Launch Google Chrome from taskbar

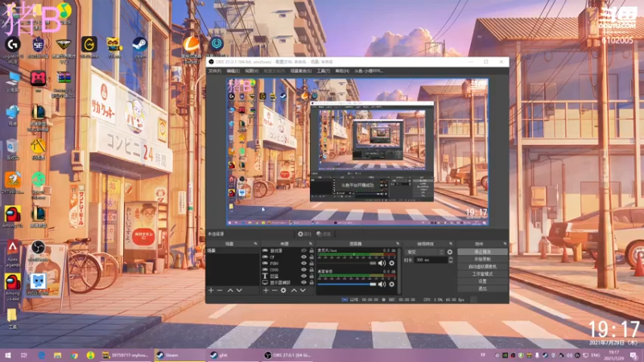[x=74, y=355]
